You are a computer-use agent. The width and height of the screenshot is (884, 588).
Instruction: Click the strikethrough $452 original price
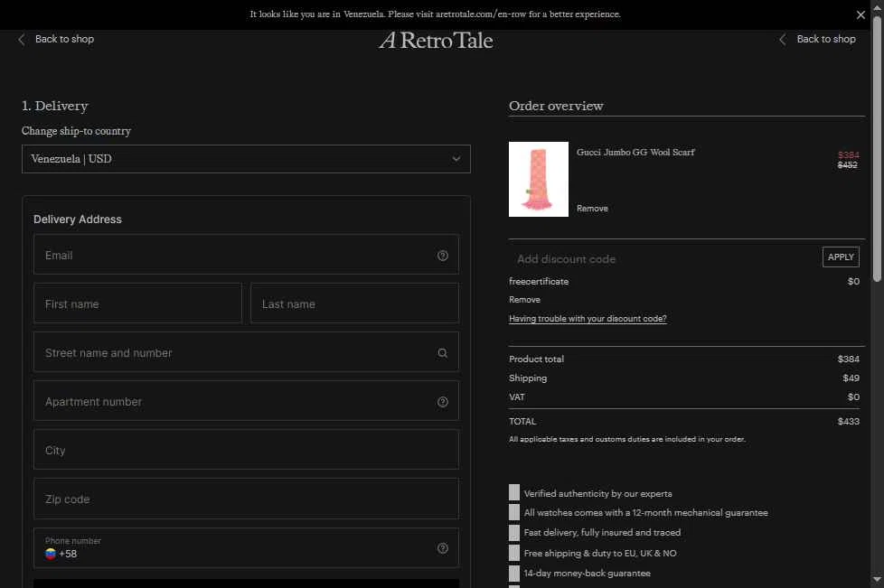pyautogui.click(x=847, y=165)
